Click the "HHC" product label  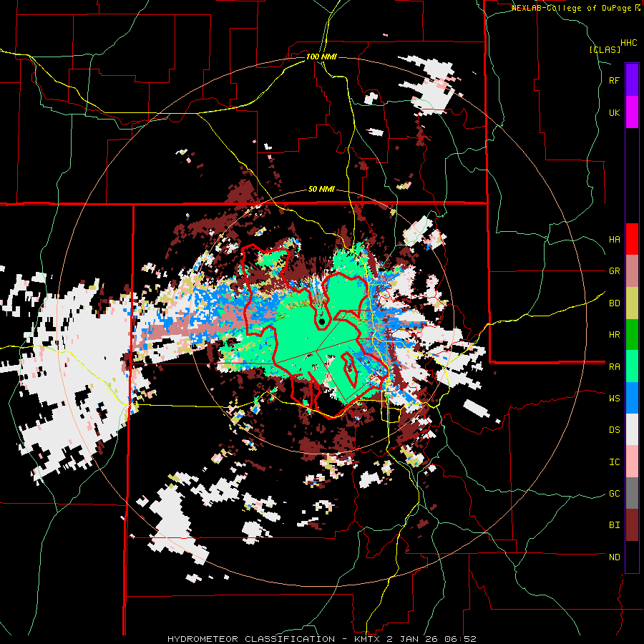click(x=629, y=43)
